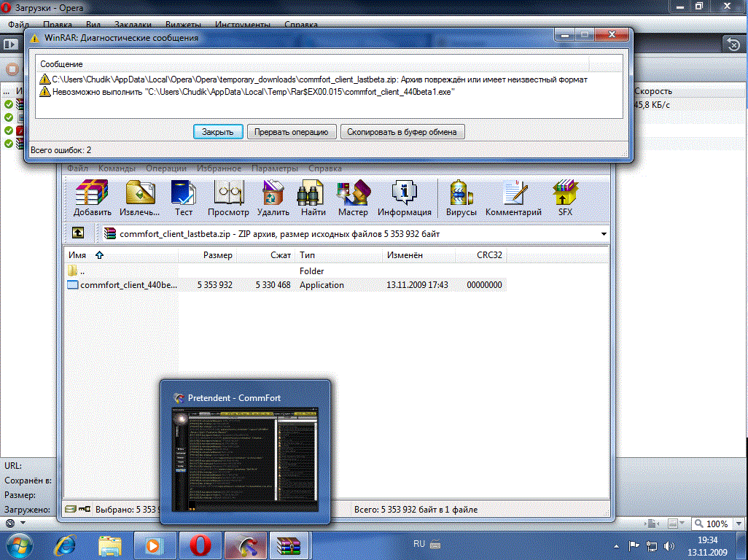Open the Просмотр (View) tool
The width and height of the screenshot is (748, 560).
[x=228, y=198]
